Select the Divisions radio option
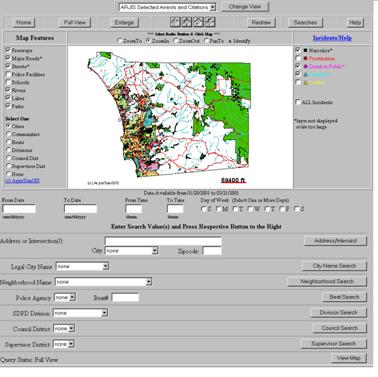 [x=8, y=150]
